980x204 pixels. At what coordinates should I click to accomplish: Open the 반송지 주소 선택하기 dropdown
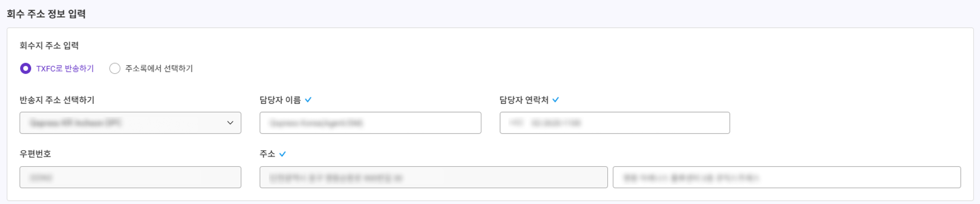(130, 123)
